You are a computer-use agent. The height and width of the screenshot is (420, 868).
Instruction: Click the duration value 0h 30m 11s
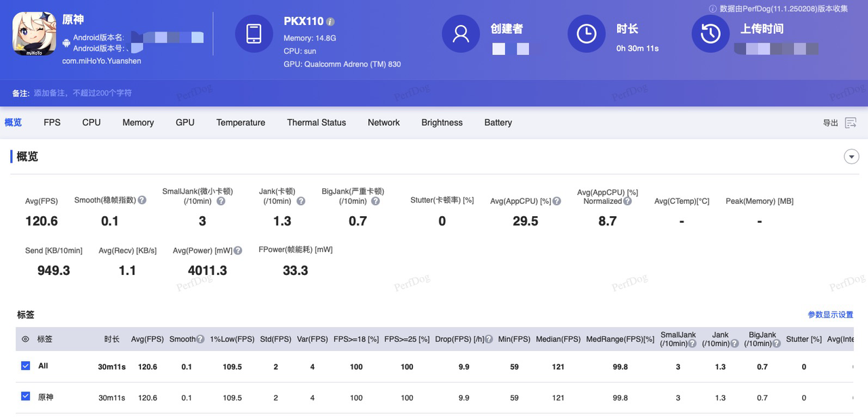[637, 48]
